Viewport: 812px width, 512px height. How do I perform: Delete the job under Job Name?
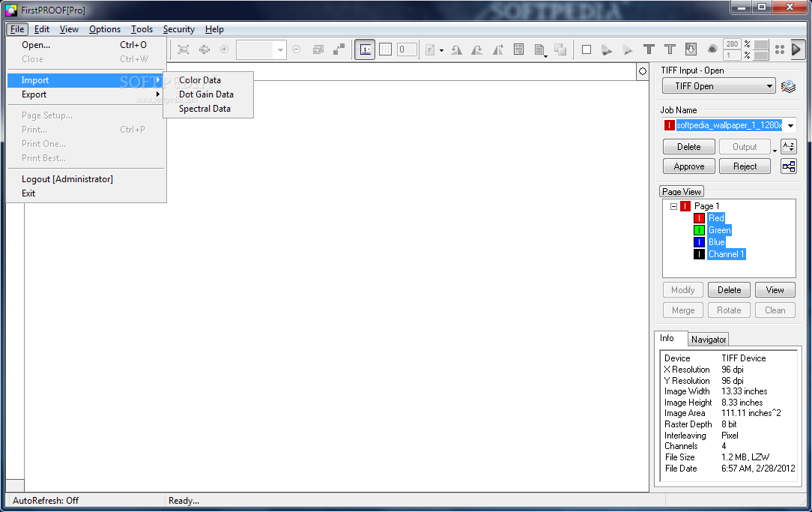point(688,147)
